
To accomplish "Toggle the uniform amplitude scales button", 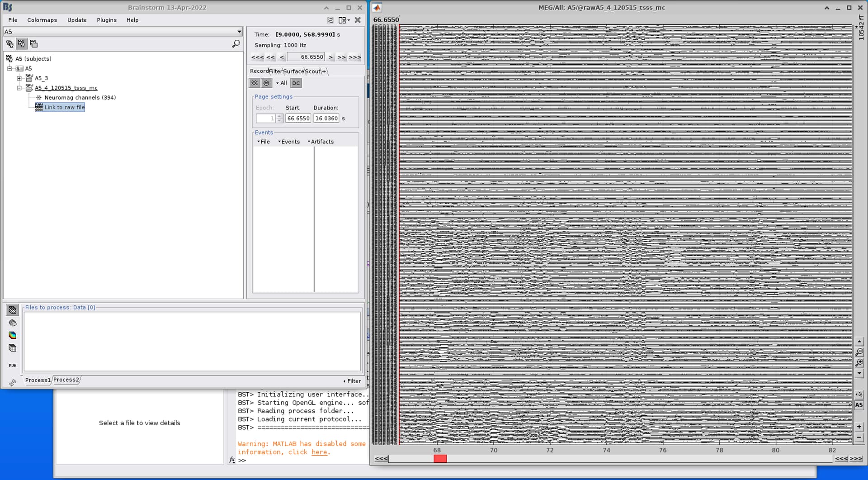I will (266, 83).
